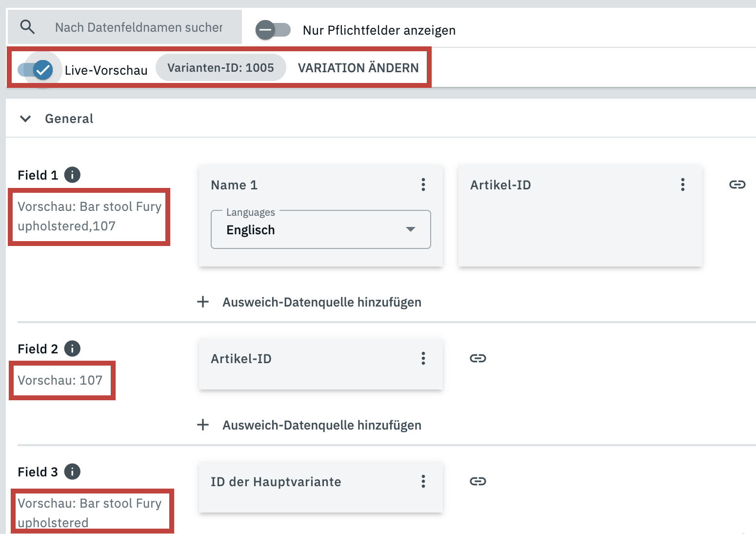
Task: Toggle Nur Pflichtfelder anzeigen switch
Action: 273,30
